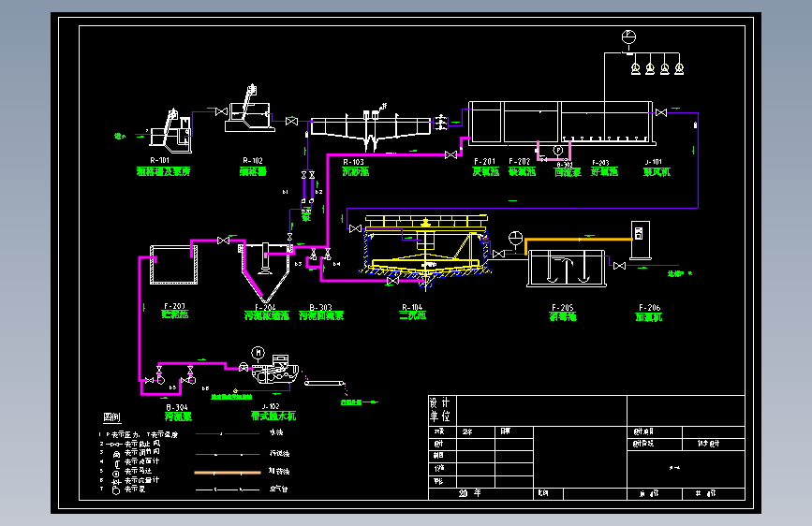Click the conveyor belt beside the filter press
This screenshot has height=526, width=812.
tap(324, 383)
